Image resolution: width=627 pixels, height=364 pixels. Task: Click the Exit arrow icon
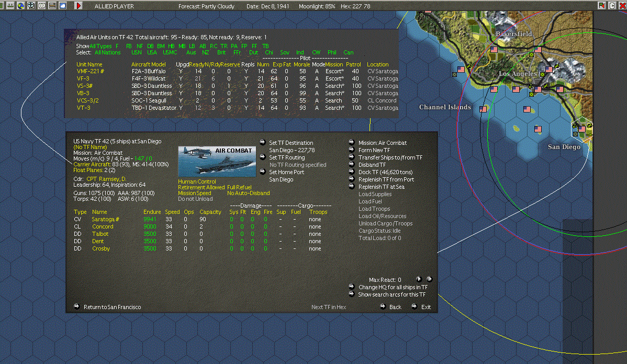(x=415, y=306)
